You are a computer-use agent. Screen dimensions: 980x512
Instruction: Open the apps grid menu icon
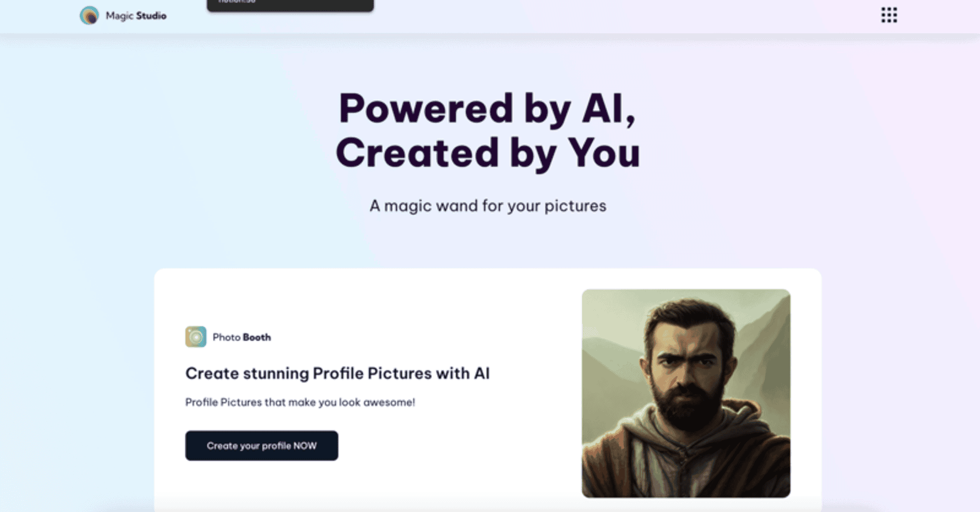click(889, 15)
